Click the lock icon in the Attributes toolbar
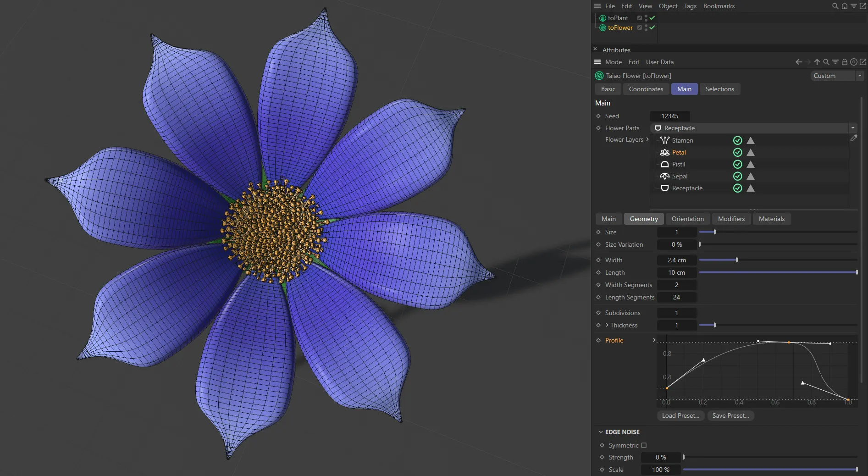Image resolution: width=868 pixels, height=476 pixels. (845, 62)
